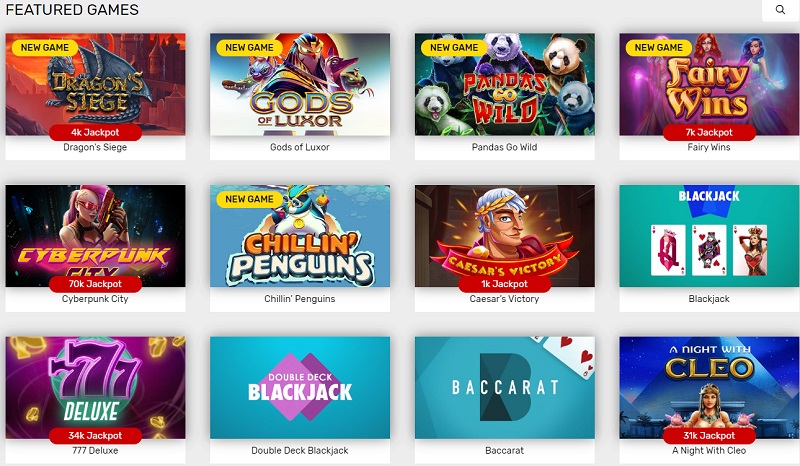Click the 31k Jackpot badge

pyautogui.click(x=709, y=435)
